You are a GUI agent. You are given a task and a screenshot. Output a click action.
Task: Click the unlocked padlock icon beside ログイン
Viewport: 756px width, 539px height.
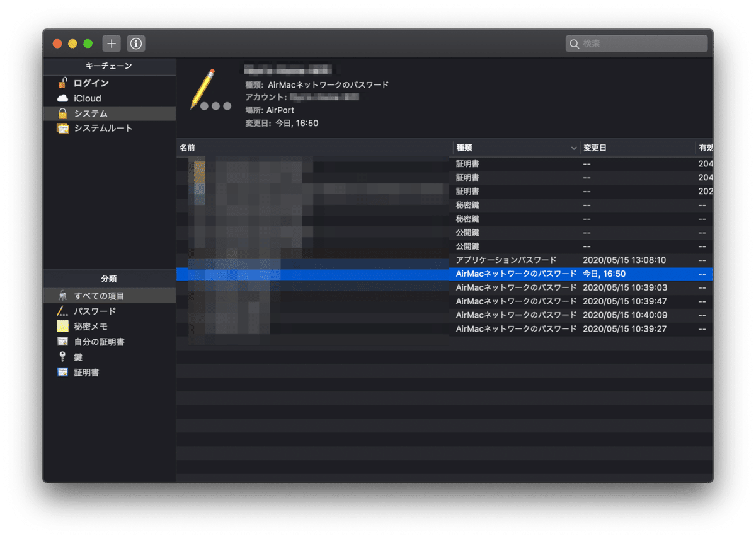pos(62,83)
